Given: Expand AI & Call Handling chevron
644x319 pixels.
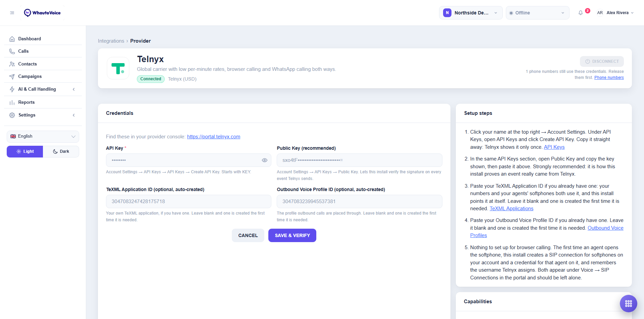Looking at the screenshot, I should (x=74, y=89).
